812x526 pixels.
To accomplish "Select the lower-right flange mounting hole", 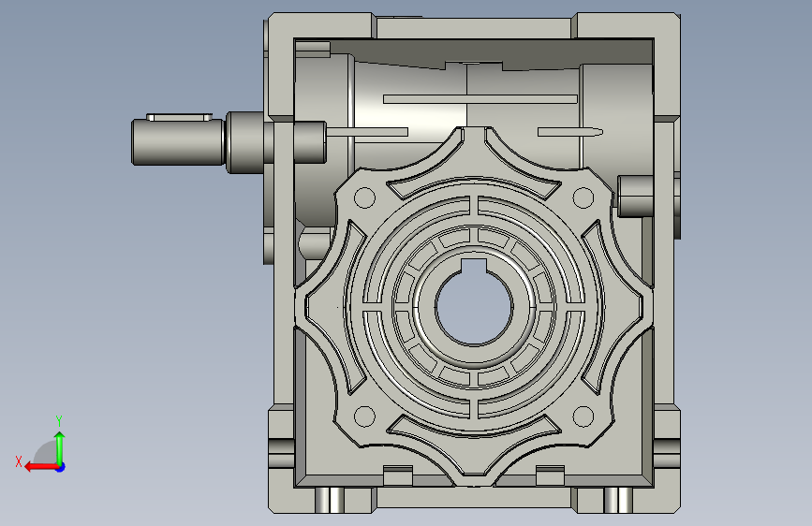I will coord(583,416).
